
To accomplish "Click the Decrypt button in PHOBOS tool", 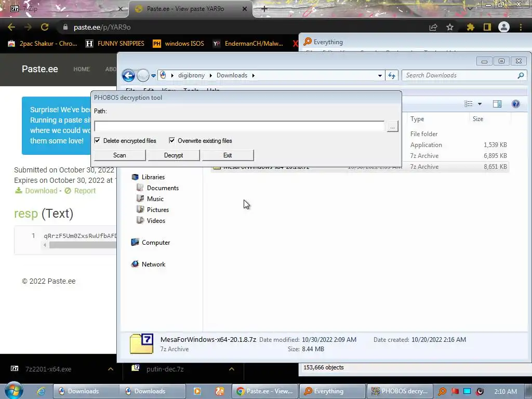I will click(174, 155).
